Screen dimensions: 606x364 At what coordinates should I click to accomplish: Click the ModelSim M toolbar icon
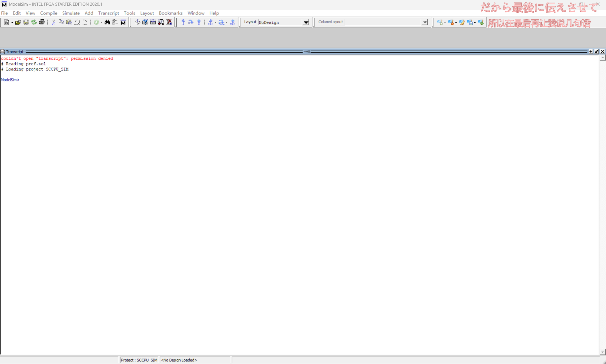pos(123,22)
